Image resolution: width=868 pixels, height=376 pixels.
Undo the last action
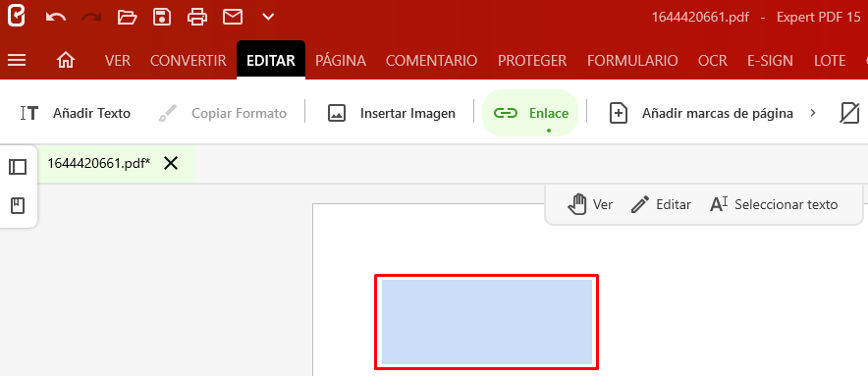coord(55,17)
